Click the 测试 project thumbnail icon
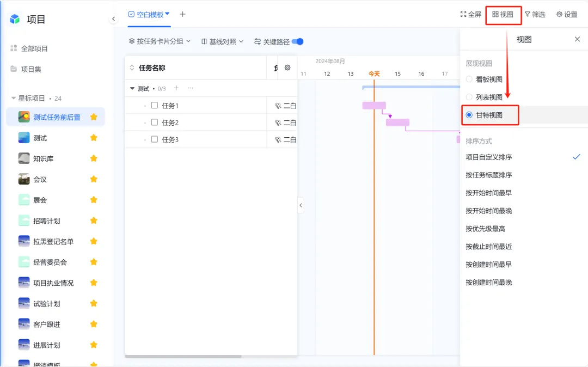 click(x=24, y=138)
